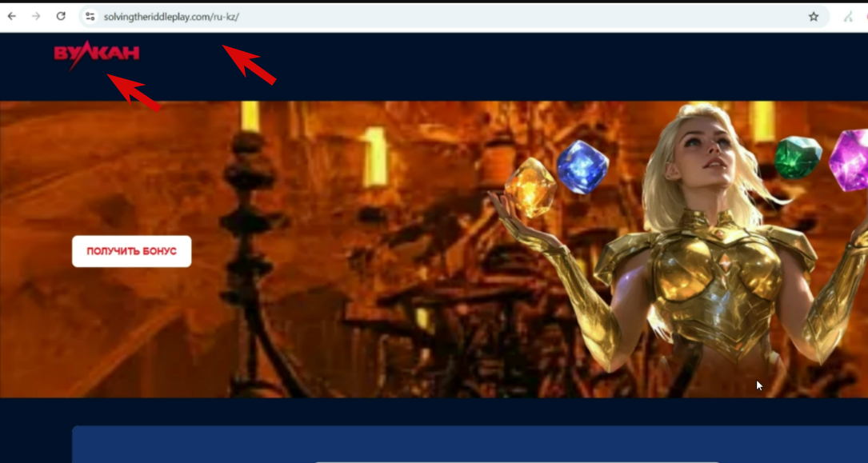Reload the current page
Image resolution: width=868 pixels, height=463 pixels.
coord(61,17)
